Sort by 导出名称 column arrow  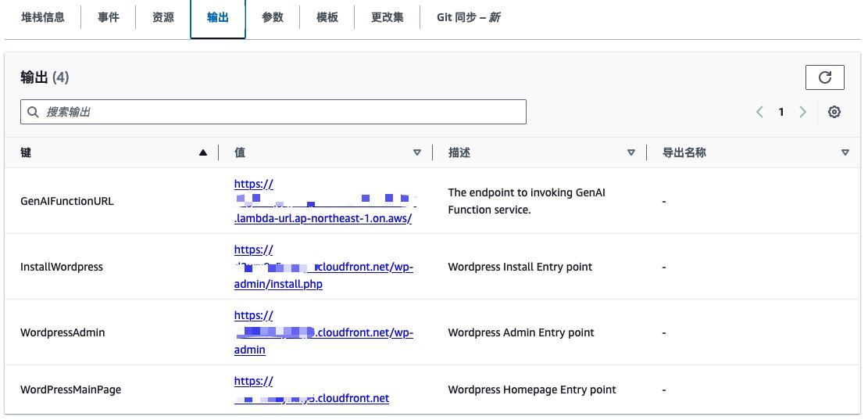845,153
